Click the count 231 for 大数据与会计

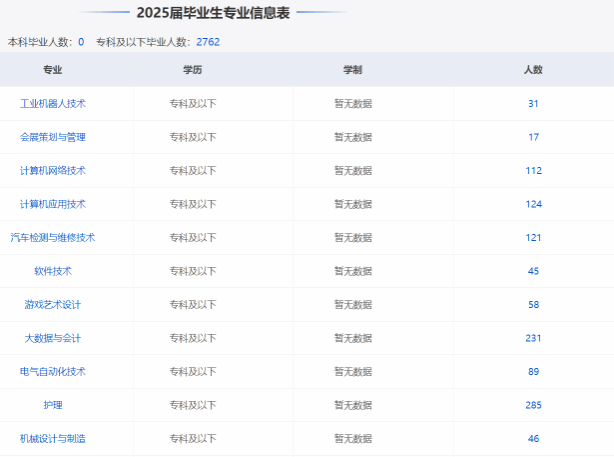[533, 338]
